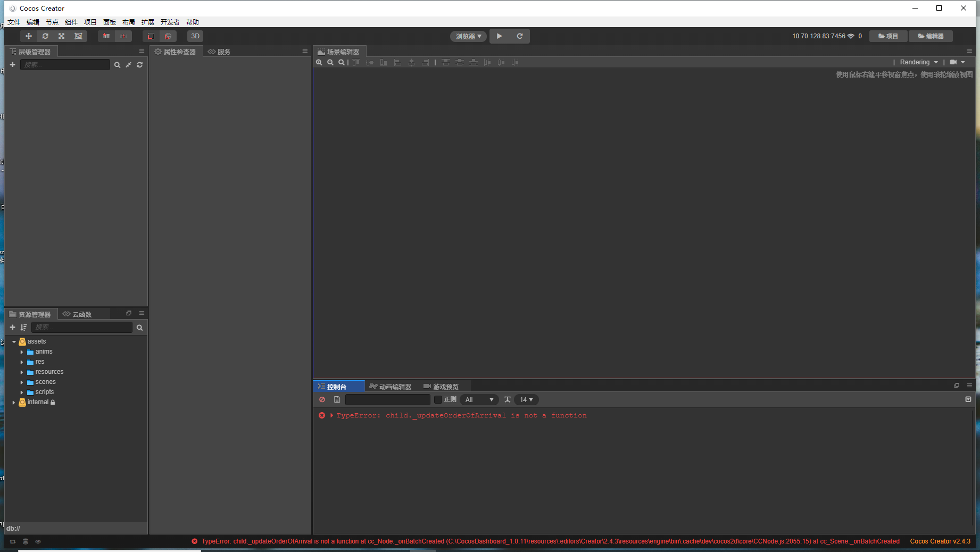This screenshot has height=552, width=980.
Task: Expand the resources folder
Action: 22,372
